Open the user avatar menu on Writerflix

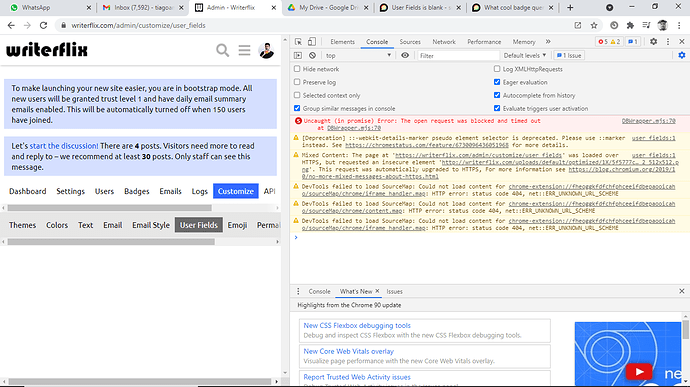pos(266,50)
